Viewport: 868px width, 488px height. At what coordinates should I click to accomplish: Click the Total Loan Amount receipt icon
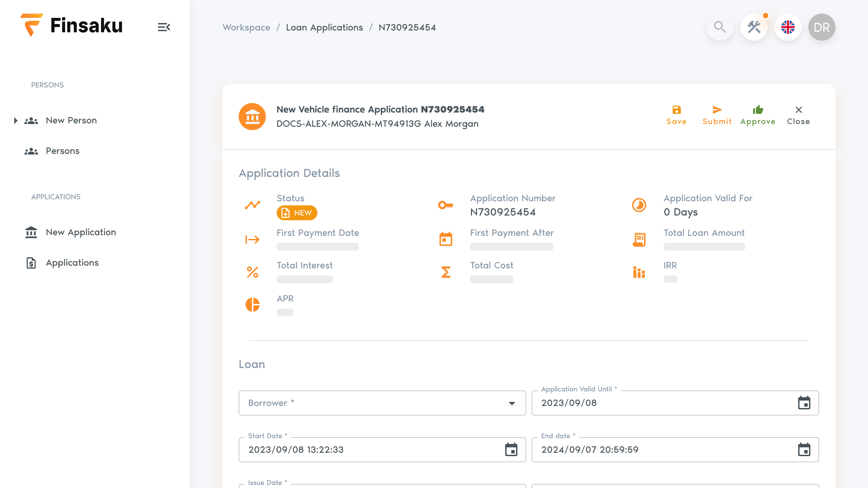639,240
